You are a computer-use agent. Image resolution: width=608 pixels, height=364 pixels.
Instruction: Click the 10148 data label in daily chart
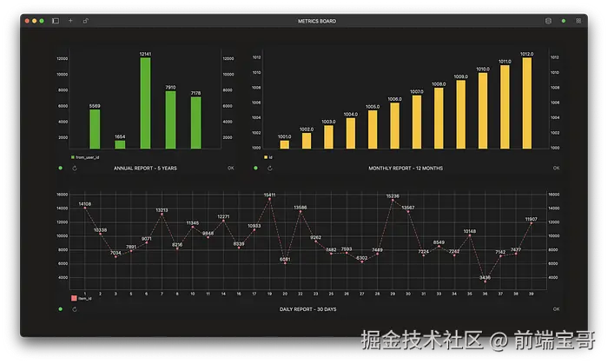click(x=470, y=231)
